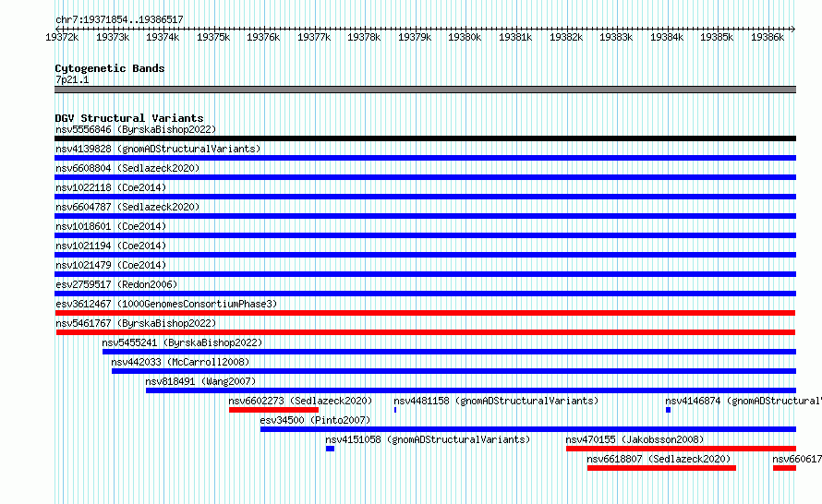Click the nsv818491 (Wang2007) label
Viewport: 822px width, 504px height.
click(200, 381)
